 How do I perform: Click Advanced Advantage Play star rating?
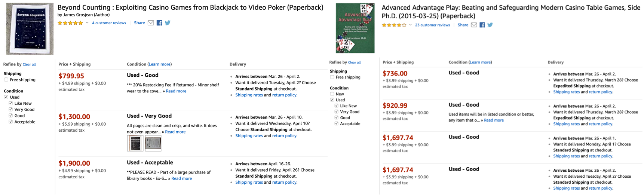(394, 25)
